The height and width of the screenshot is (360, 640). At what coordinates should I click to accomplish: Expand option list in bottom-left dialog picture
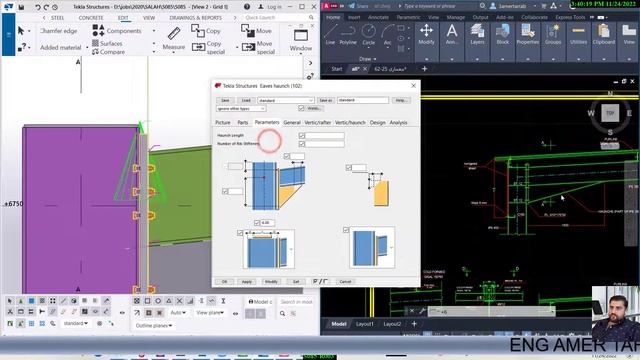[291, 249]
